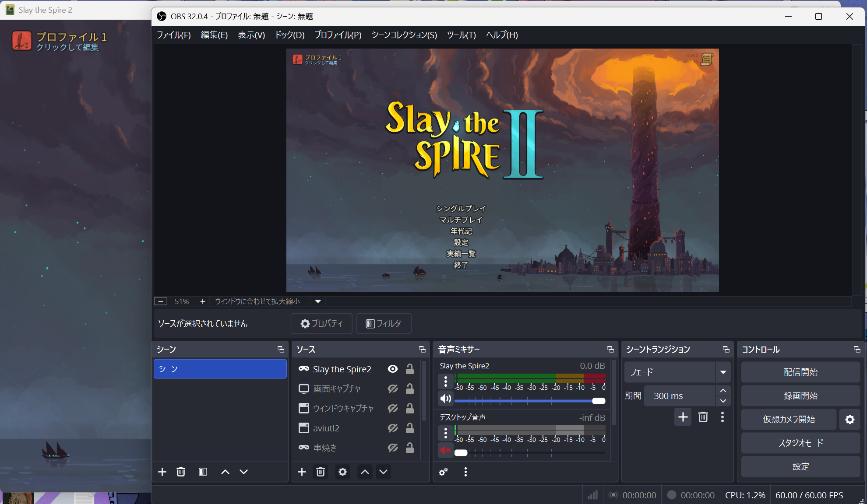Hide the Slay the Spire2 source

(393, 369)
